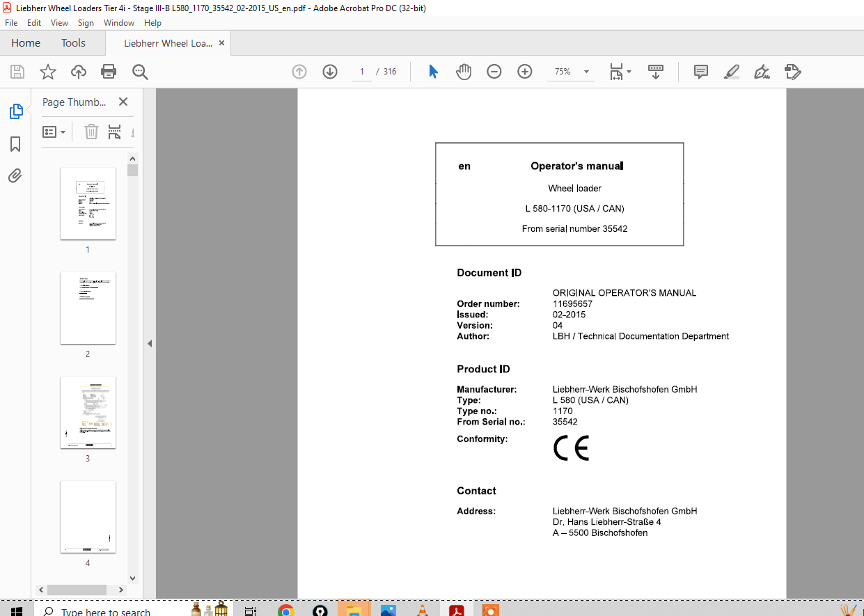This screenshot has width=864, height=616.
Task: Collapse the navigation pane with the arrow
Action: point(149,343)
